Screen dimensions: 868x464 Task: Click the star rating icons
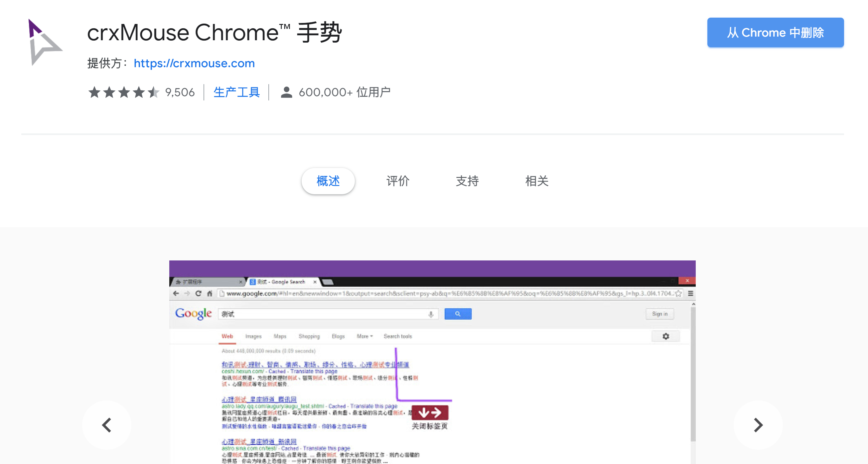(x=124, y=92)
